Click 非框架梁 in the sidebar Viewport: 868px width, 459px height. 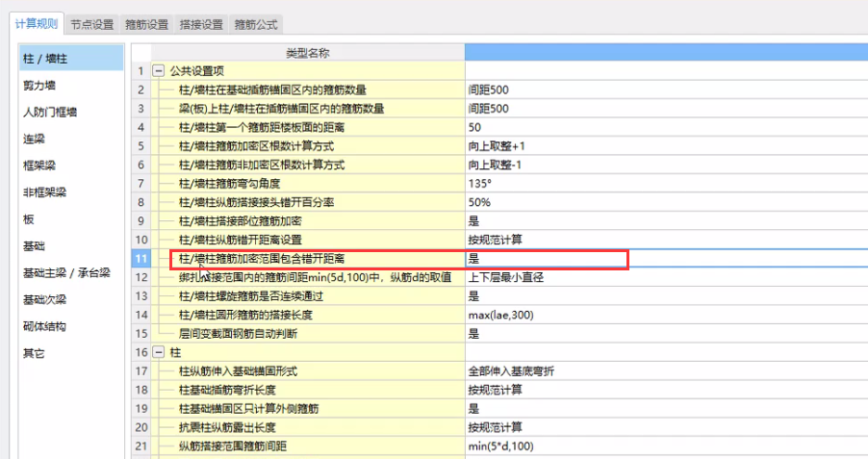coord(43,192)
